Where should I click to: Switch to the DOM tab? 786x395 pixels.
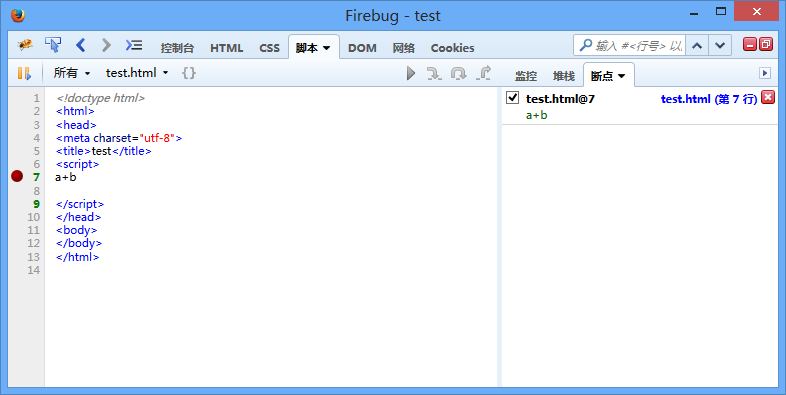pyautogui.click(x=362, y=48)
